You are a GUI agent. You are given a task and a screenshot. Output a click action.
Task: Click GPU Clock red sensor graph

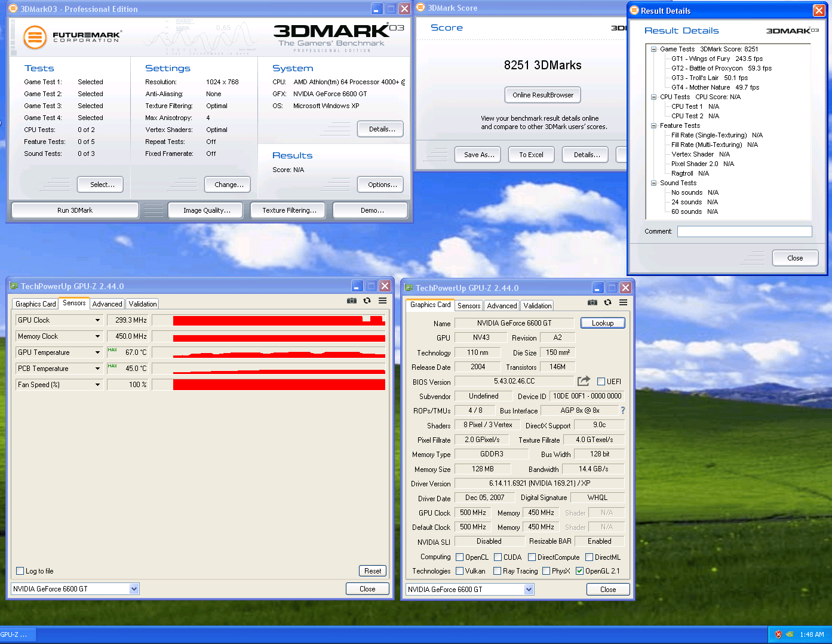(279, 320)
